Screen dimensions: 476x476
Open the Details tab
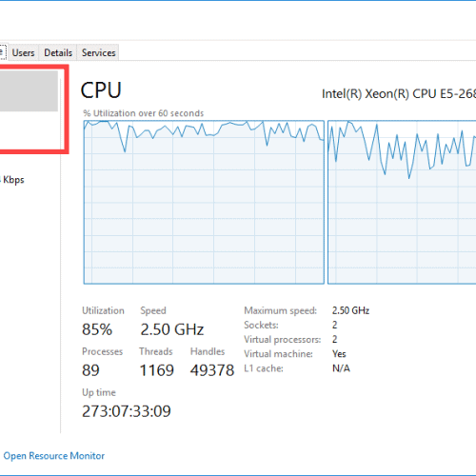pyautogui.click(x=58, y=52)
